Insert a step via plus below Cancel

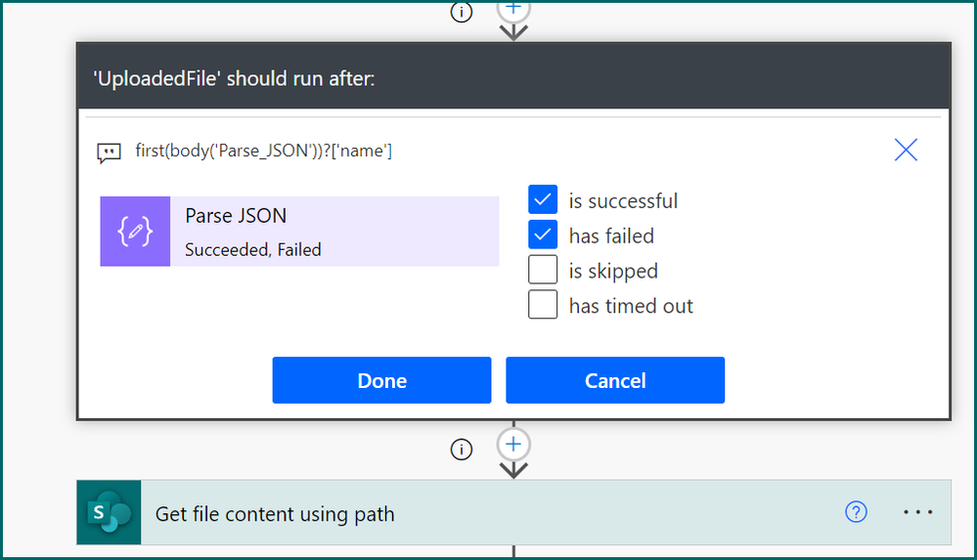(513, 444)
